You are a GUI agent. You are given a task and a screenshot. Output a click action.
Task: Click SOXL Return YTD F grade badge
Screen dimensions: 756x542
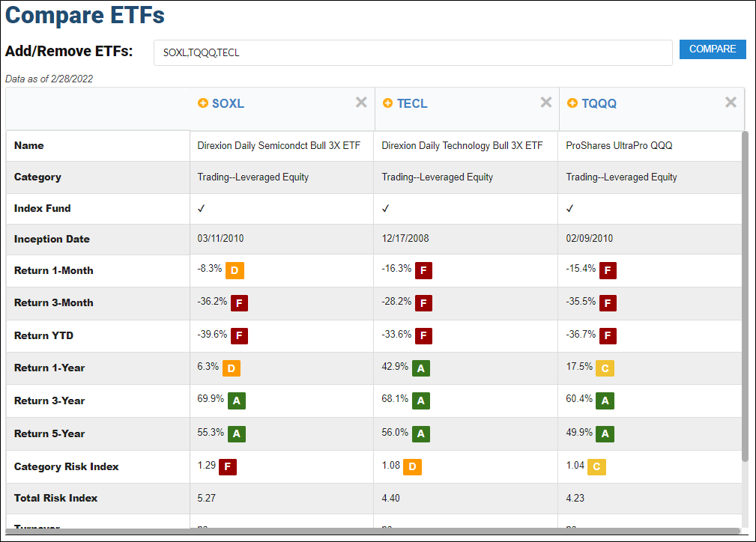pos(239,336)
